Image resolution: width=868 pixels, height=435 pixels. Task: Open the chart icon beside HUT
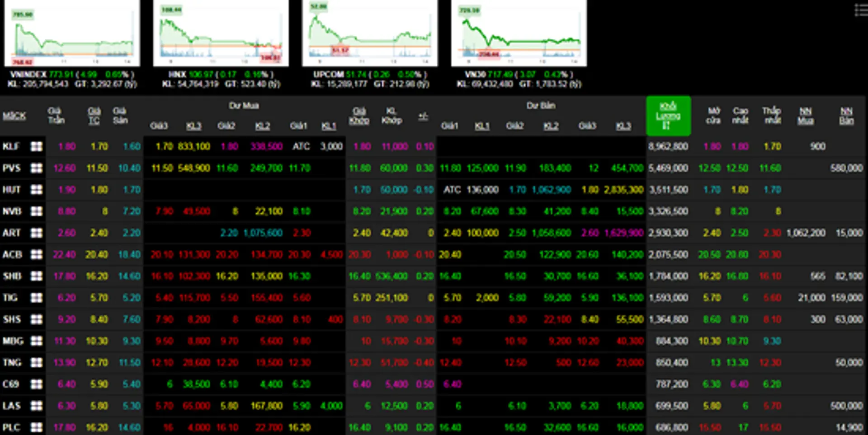pyautogui.click(x=37, y=190)
